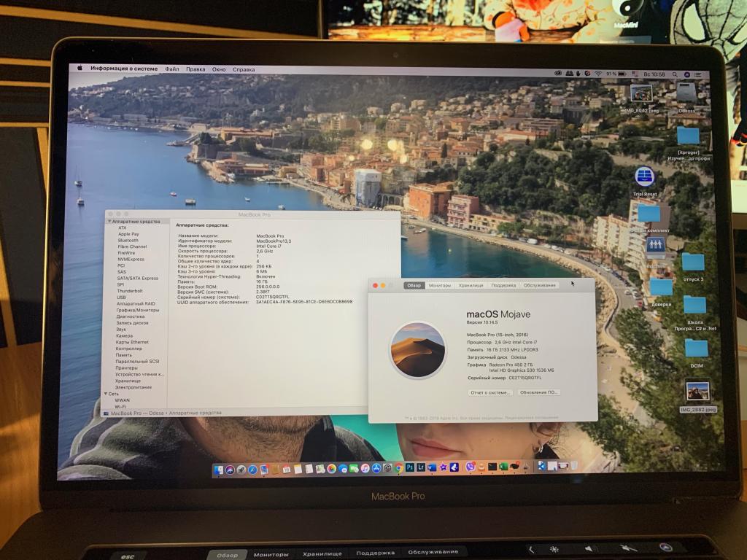Select 'Thunderbolt' in the sidebar
747x560 pixels.
(130, 291)
